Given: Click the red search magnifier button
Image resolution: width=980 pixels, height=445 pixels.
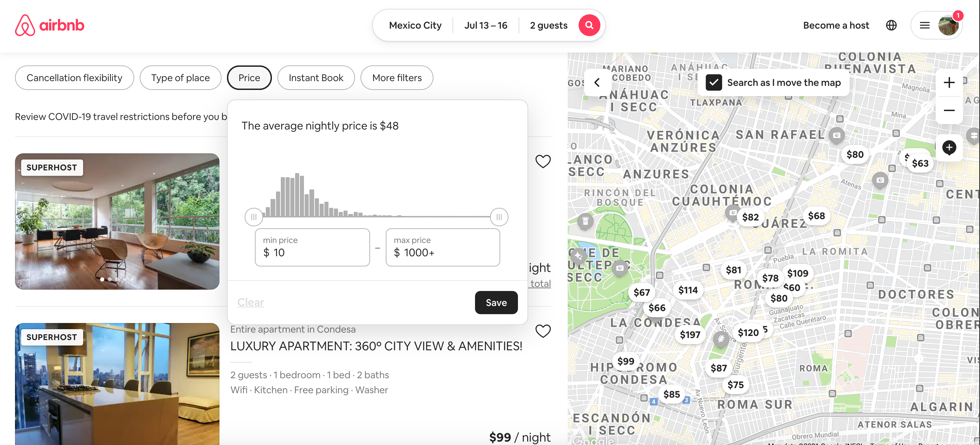Looking at the screenshot, I should [589, 26].
